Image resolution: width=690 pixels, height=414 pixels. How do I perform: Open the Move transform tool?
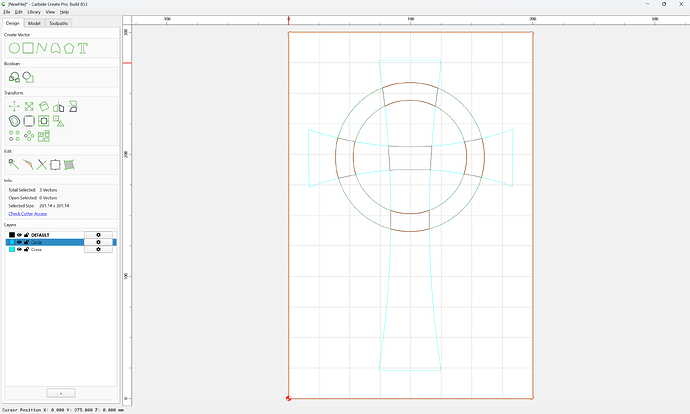point(14,106)
